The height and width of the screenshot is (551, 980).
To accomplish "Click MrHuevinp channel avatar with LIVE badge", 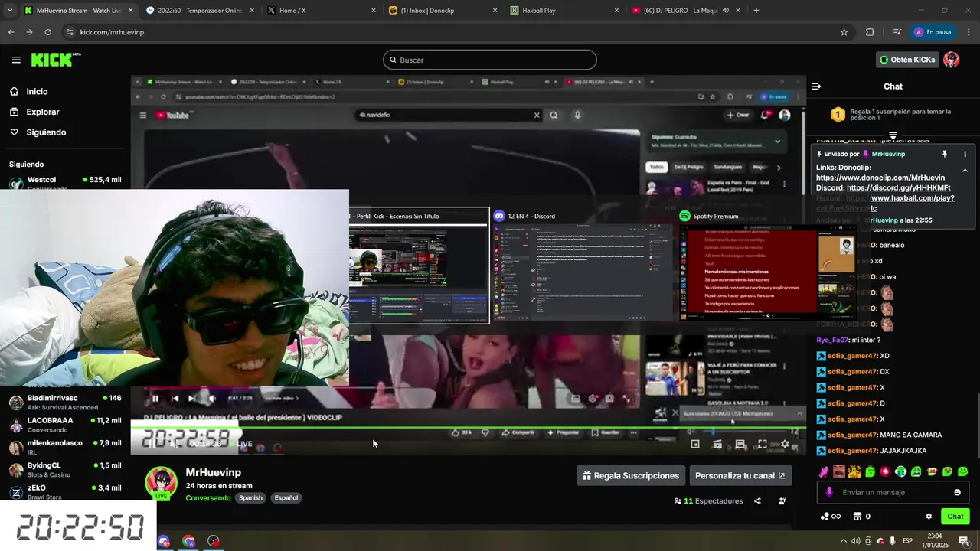I will (x=162, y=483).
